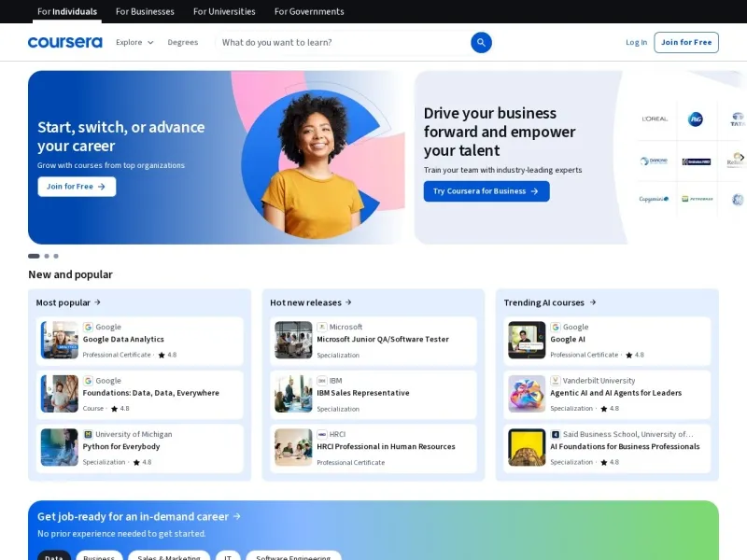Click the star rating icon on Python for Everybody
Image resolution: width=747 pixels, height=560 pixels.
point(136,462)
